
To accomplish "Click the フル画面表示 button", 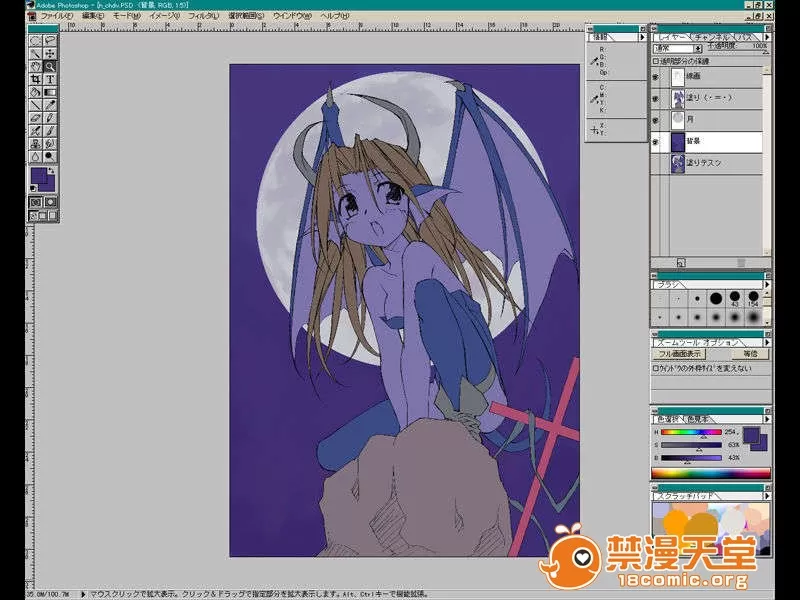I will [679, 353].
